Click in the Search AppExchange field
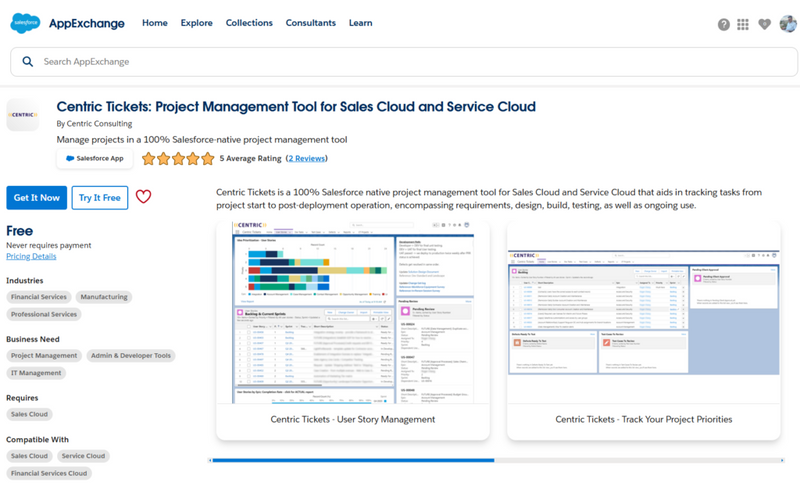The height and width of the screenshot is (486, 800). click(404, 62)
